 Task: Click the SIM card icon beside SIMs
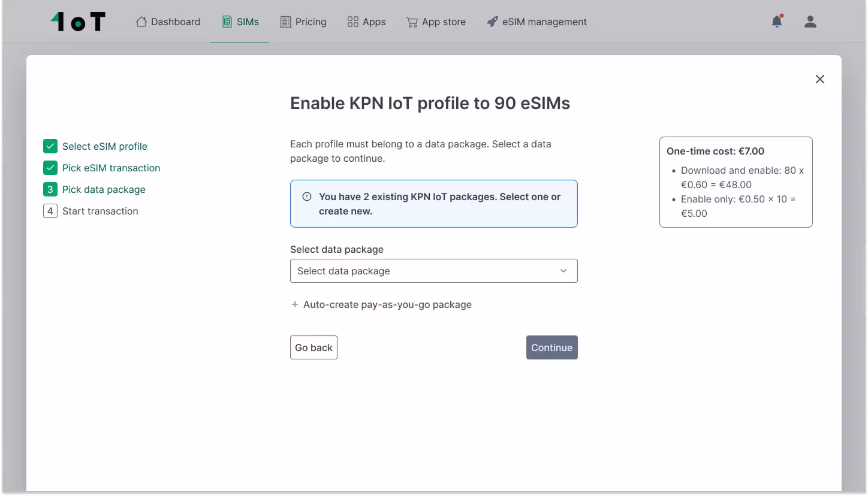click(x=227, y=22)
